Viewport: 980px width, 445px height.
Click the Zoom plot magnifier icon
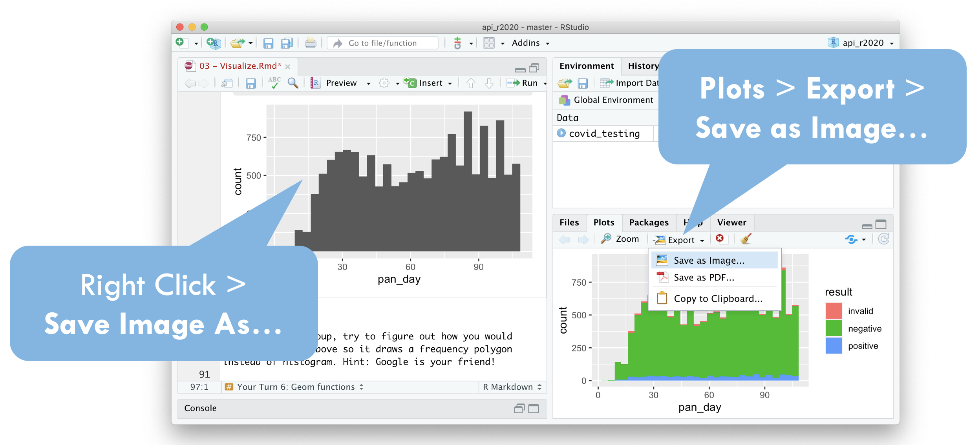pyautogui.click(x=606, y=239)
